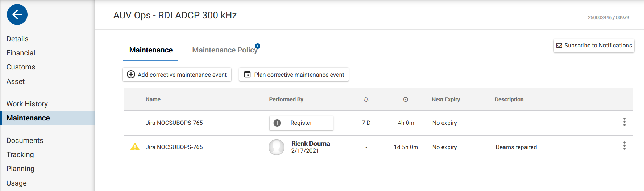Add corrective maintenance event
The image size is (644, 191).
tap(177, 75)
